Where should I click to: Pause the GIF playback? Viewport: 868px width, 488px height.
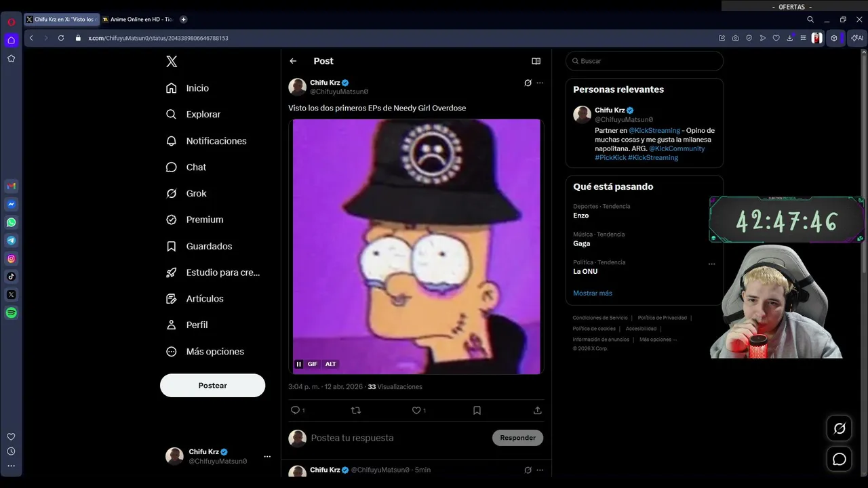point(298,364)
